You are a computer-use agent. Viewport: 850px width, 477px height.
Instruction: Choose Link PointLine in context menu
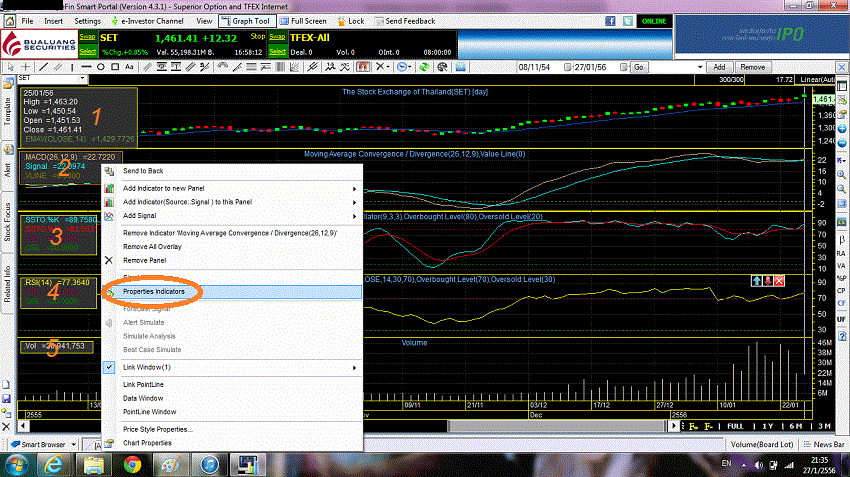(x=232, y=384)
